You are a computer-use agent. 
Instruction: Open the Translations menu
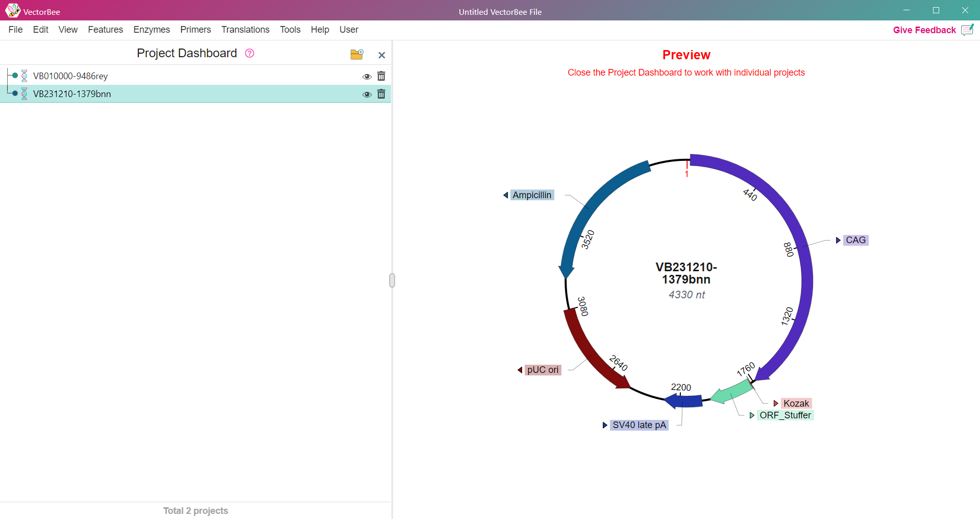click(245, 30)
